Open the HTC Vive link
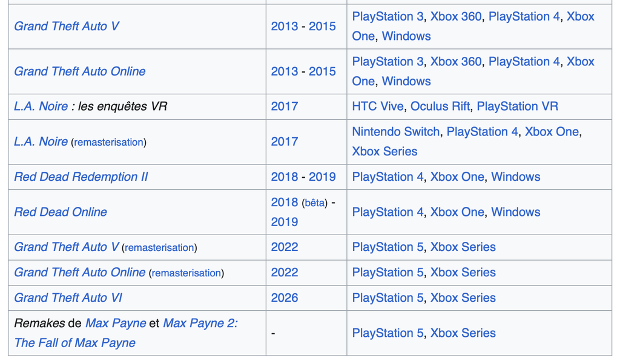The width and height of the screenshot is (620, 364). [378, 106]
